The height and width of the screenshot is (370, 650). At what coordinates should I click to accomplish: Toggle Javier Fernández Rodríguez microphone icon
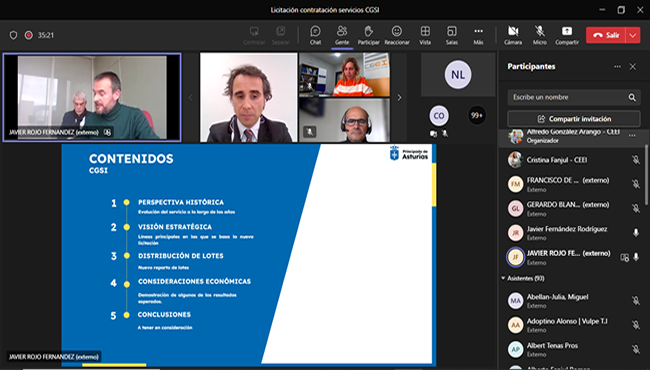click(636, 233)
